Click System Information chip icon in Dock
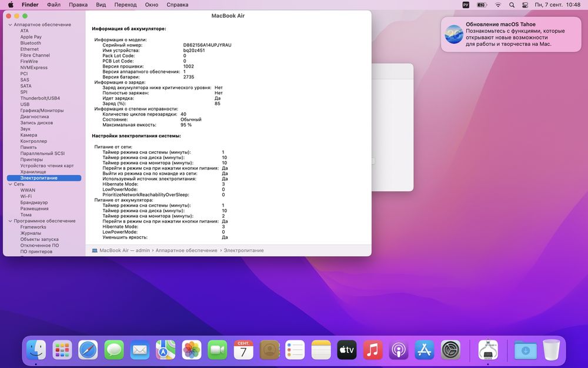The width and height of the screenshot is (588, 368). tap(488, 350)
